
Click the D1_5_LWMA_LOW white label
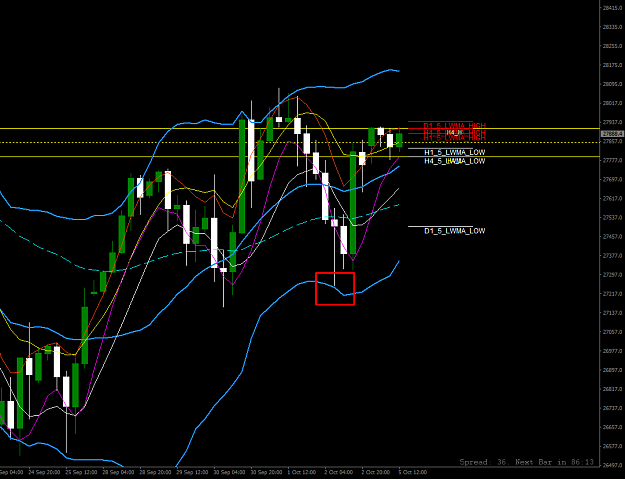(x=455, y=231)
